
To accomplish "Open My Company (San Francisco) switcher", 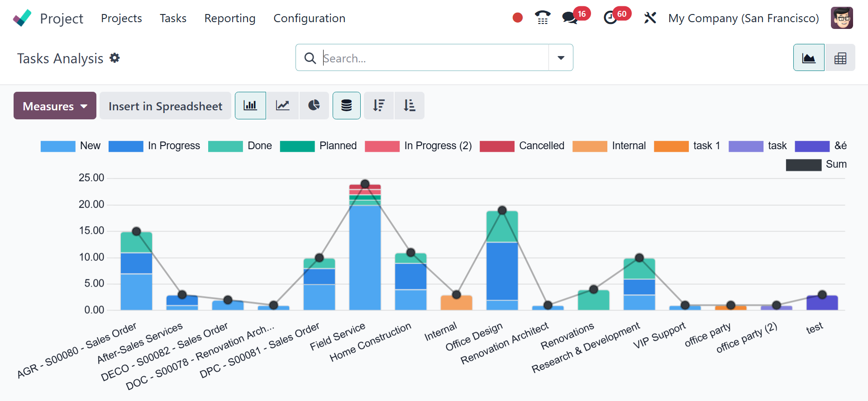I will (744, 18).
